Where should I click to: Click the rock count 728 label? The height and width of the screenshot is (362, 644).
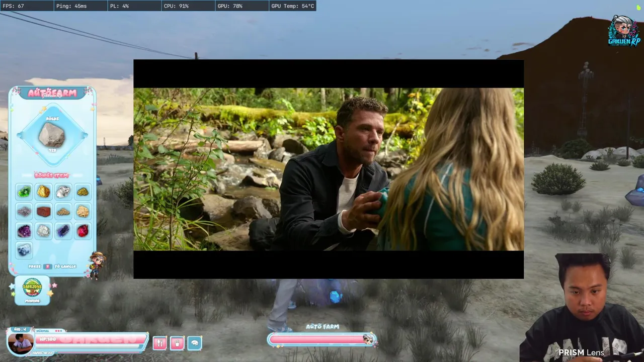52,150
